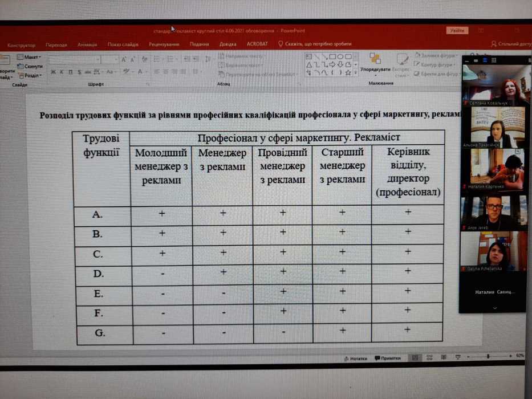Switch to Slide Sorter view in status bar
Image resolution: width=532 pixels, height=399 pixels.
click(429, 358)
